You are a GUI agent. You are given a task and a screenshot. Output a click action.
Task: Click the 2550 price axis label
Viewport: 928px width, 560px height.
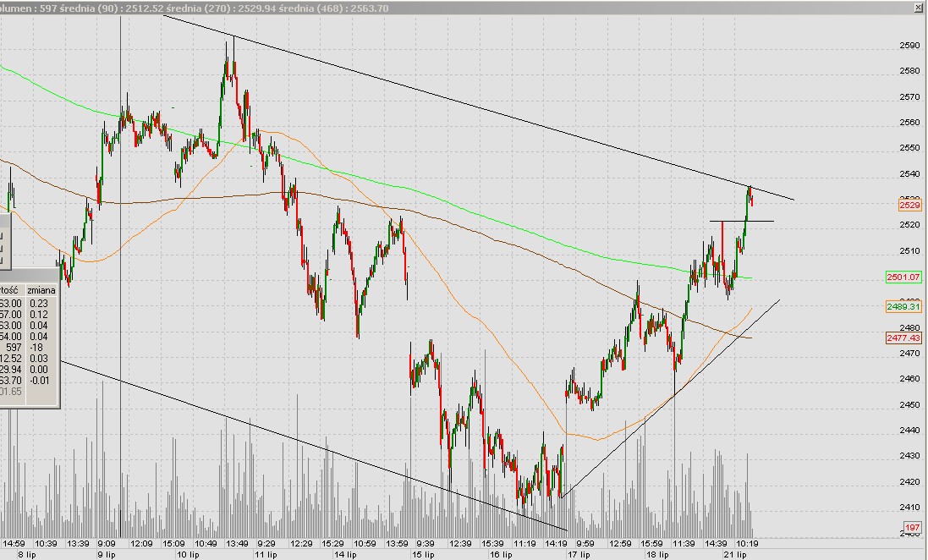[909, 147]
